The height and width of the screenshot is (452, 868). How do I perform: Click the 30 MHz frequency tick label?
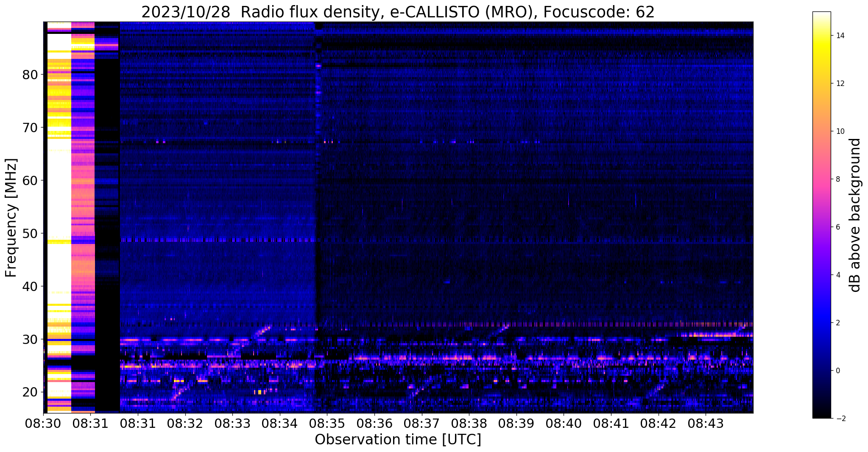click(30, 340)
